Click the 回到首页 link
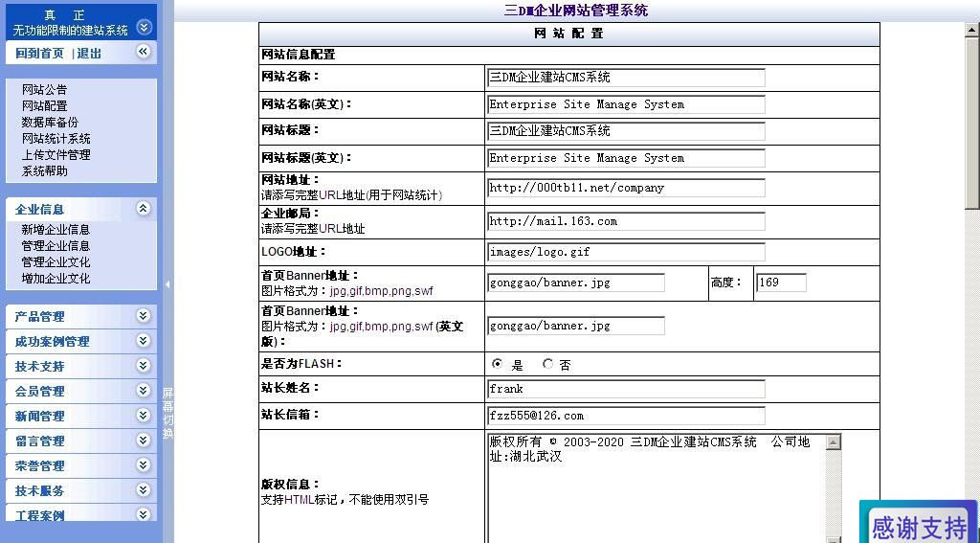980x543 pixels. 39,54
